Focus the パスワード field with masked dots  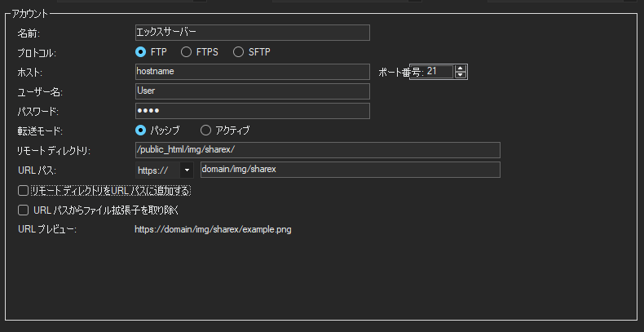[252, 111]
